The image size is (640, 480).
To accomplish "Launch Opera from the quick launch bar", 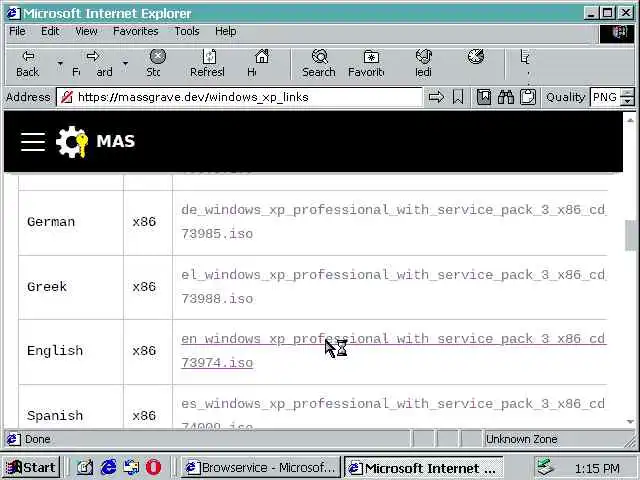I will (x=153, y=467).
